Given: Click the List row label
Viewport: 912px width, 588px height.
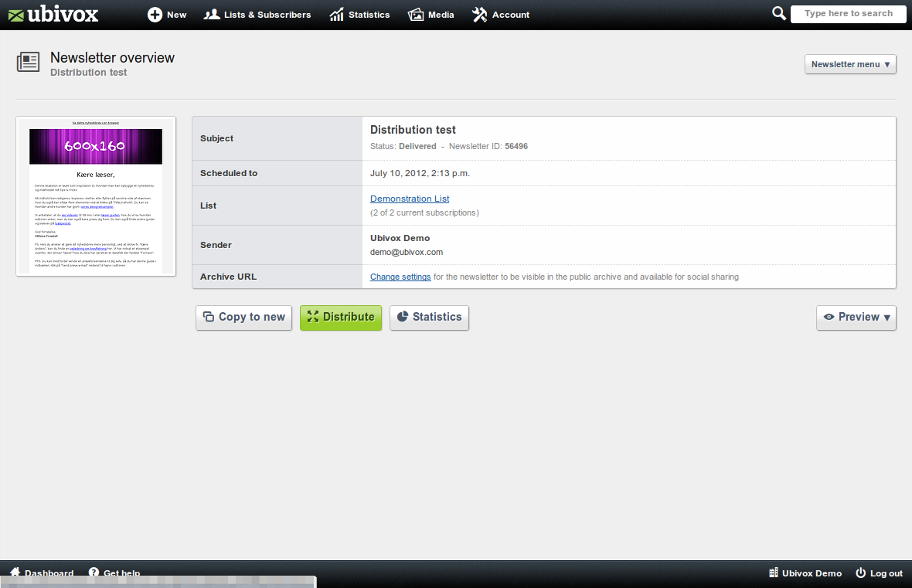Looking at the screenshot, I should [x=208, y=206].
